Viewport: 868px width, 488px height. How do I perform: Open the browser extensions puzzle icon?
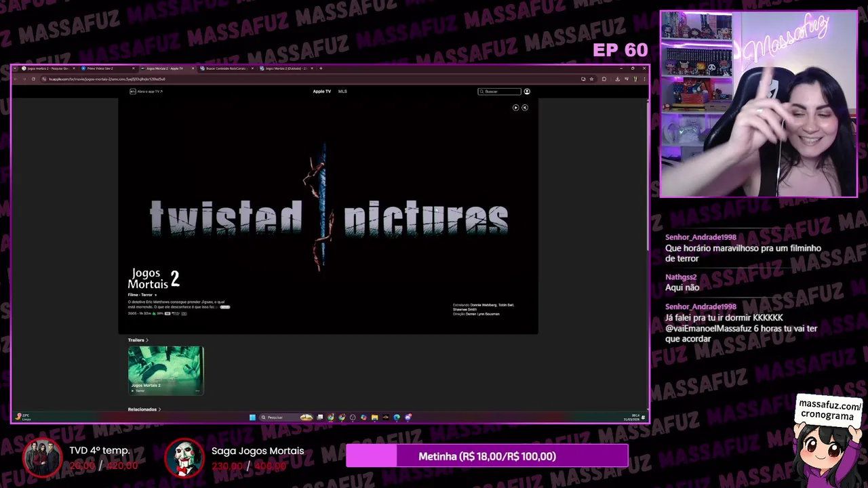tap(604, 79)
